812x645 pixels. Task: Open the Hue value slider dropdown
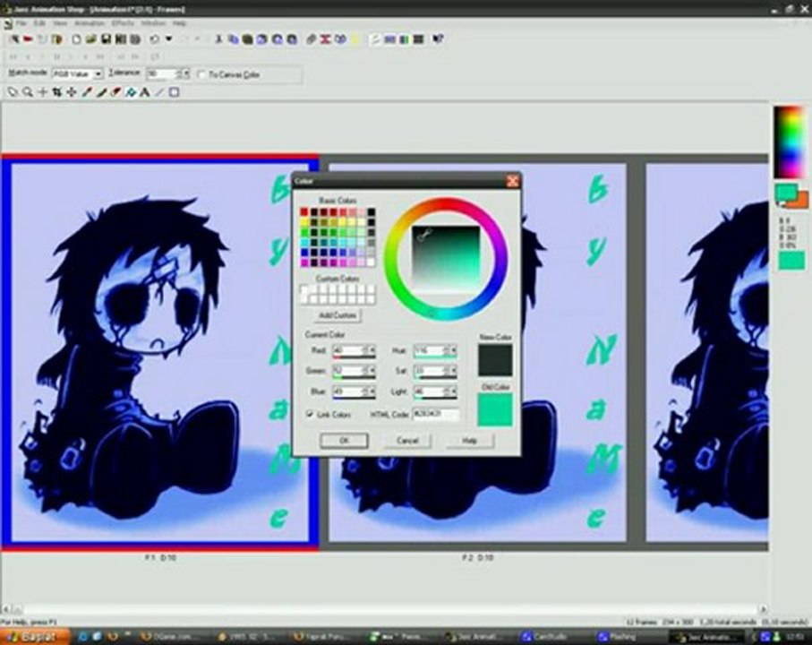[454, 351]
